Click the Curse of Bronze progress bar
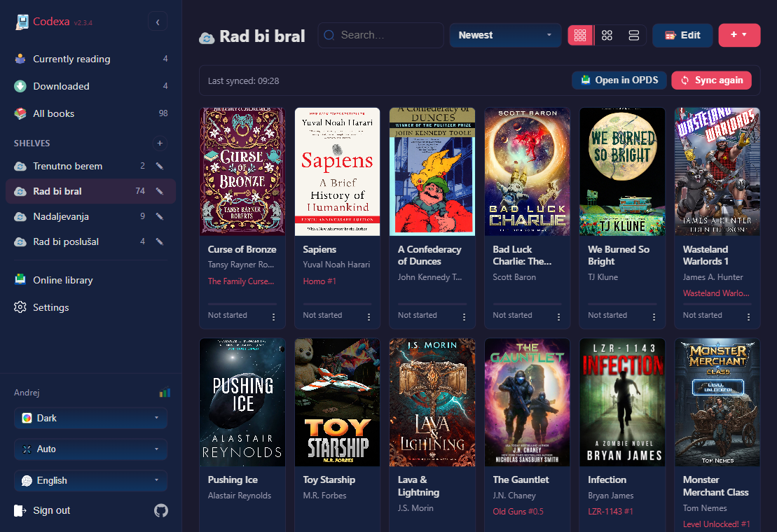 coord(242,304)
